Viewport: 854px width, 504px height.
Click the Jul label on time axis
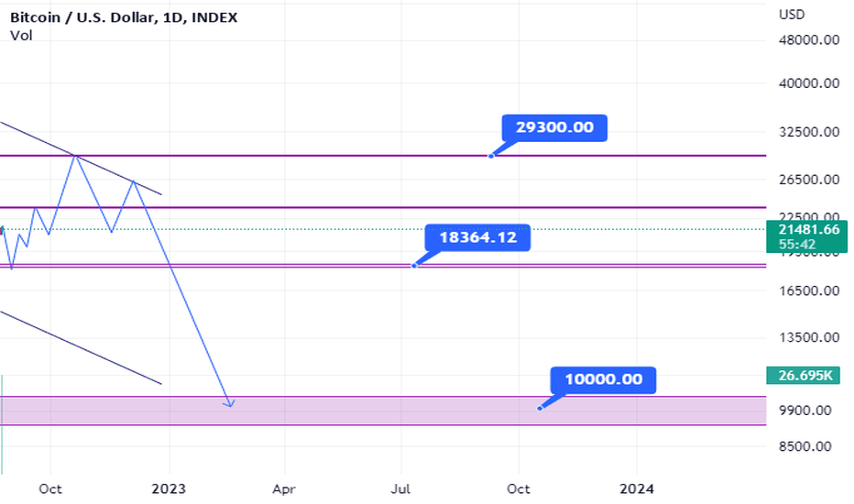click(400, 488)
